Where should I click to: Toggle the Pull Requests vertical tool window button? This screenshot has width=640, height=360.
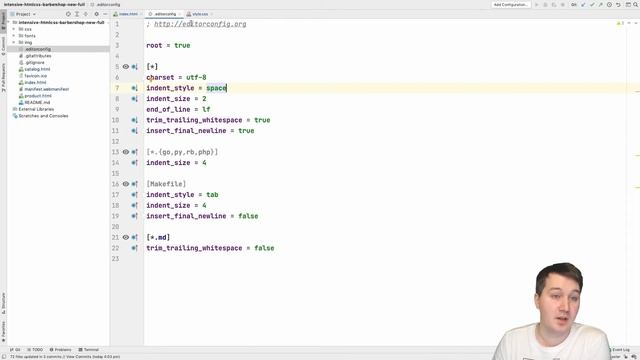coord(3,78)
